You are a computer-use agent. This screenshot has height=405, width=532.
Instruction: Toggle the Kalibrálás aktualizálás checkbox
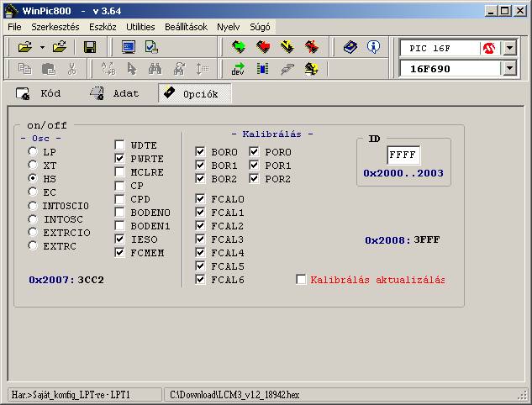click(x=301, y=280)
